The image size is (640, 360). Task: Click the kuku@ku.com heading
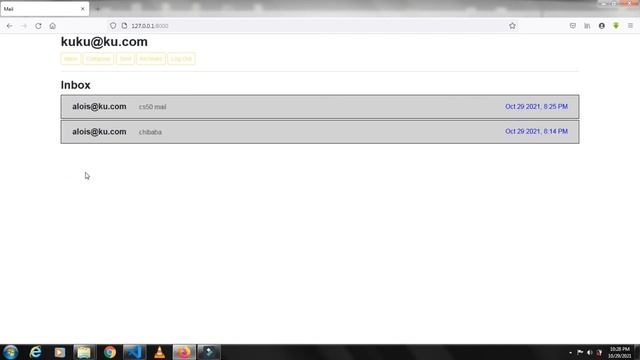pyautogui.click(x=104, y=42)
